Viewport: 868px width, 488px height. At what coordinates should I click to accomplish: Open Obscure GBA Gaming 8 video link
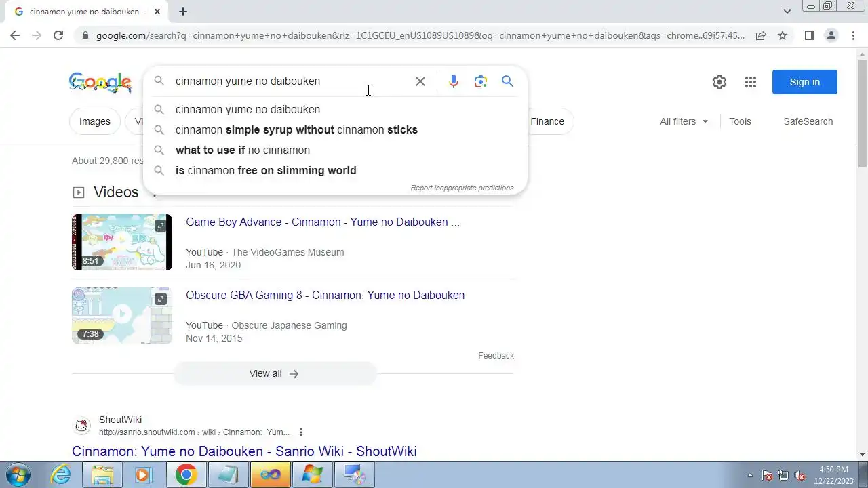[x=325, y=295]
